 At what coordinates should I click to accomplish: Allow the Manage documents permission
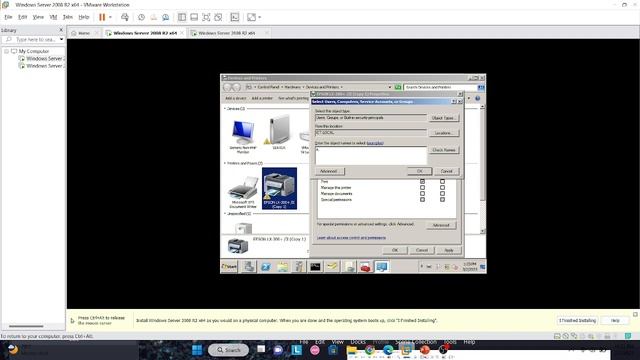tap(422, 193)
